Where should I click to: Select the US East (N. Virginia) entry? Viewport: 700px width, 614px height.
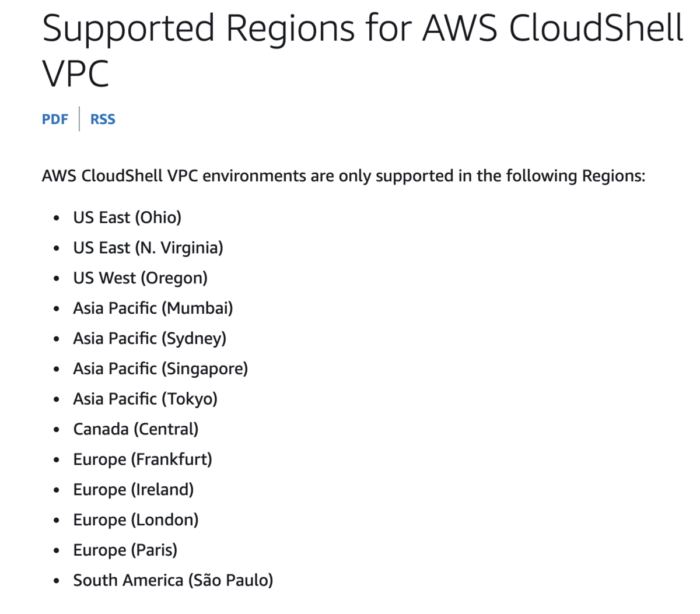pos(148,248)
